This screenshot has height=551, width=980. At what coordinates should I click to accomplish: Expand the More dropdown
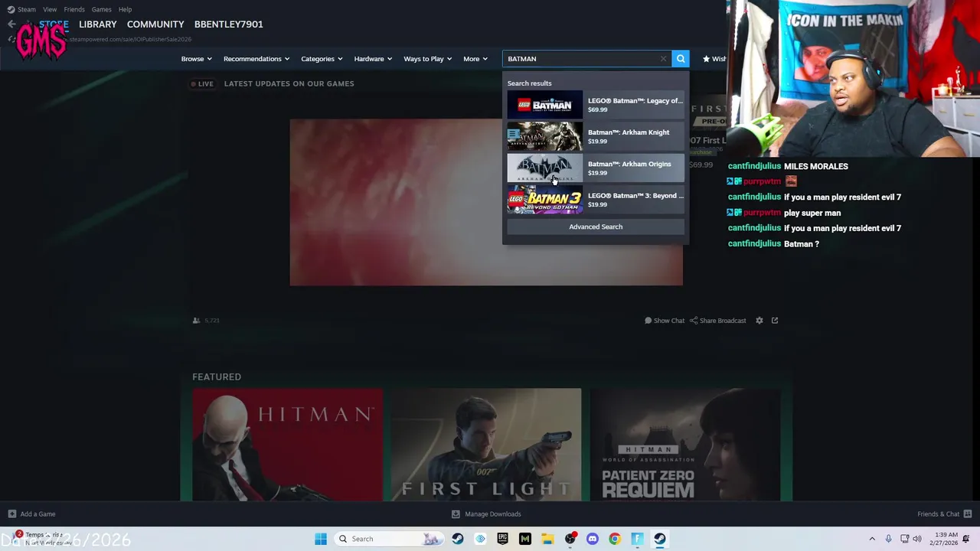coord(475,59)
